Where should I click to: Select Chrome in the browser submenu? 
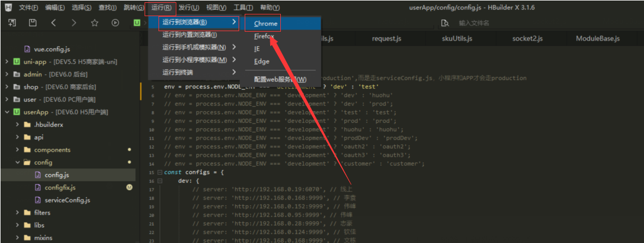pos(266,23)
